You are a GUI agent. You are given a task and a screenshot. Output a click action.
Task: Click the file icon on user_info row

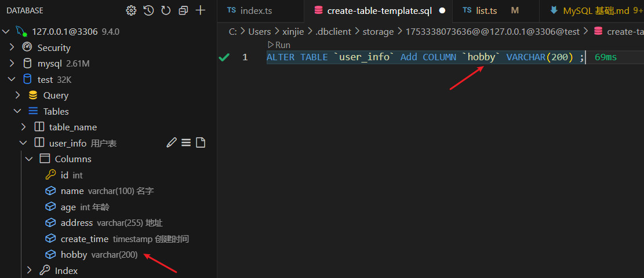[x=201, y=143]
